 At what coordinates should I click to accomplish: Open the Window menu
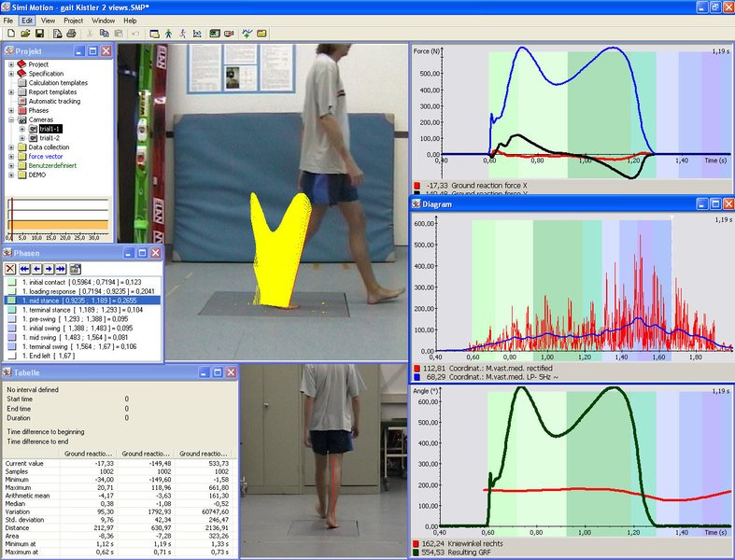[x=104, y=20]
